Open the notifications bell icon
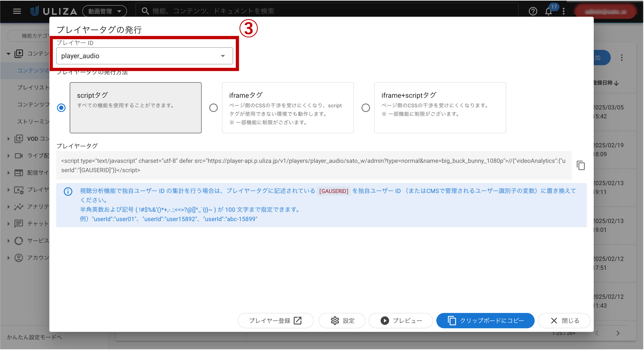644x350 pixels. pyautogui.click(x=548, y=11)
